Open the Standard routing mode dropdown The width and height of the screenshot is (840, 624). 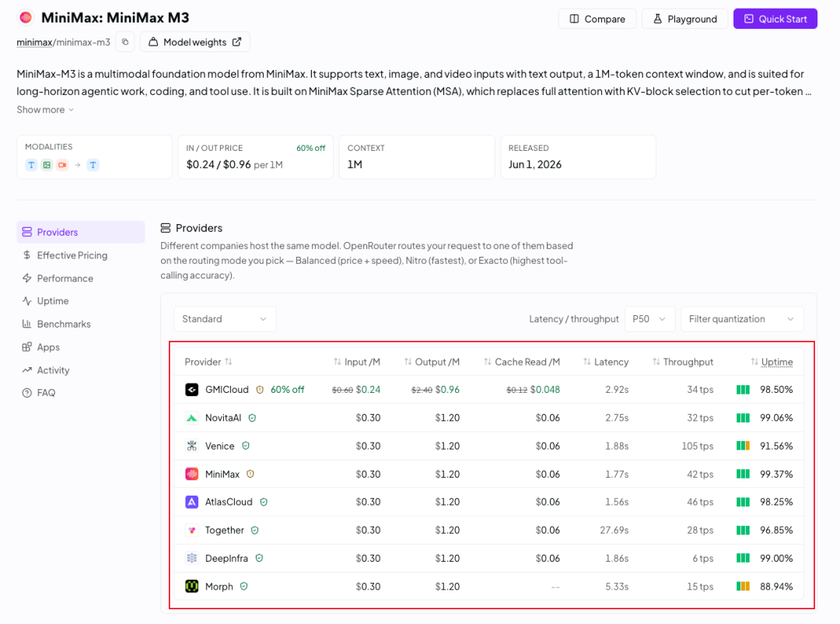click(x=225, y=319)
